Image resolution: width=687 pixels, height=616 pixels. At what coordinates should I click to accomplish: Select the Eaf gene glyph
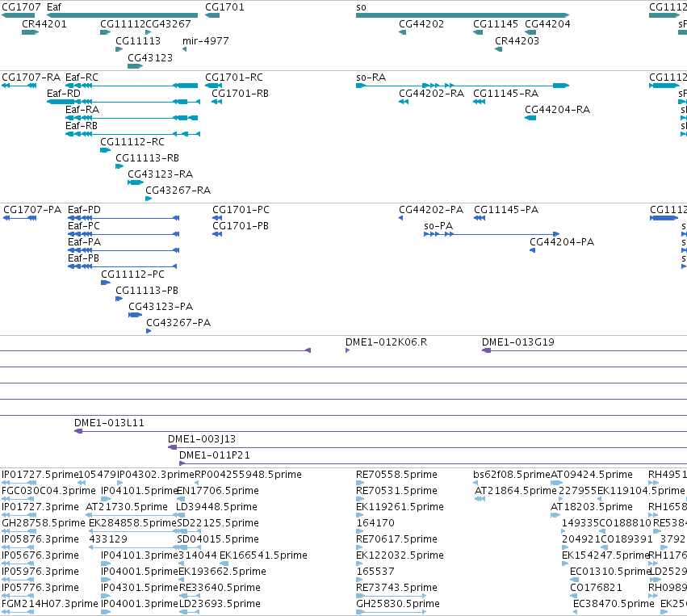click(122, 15)
